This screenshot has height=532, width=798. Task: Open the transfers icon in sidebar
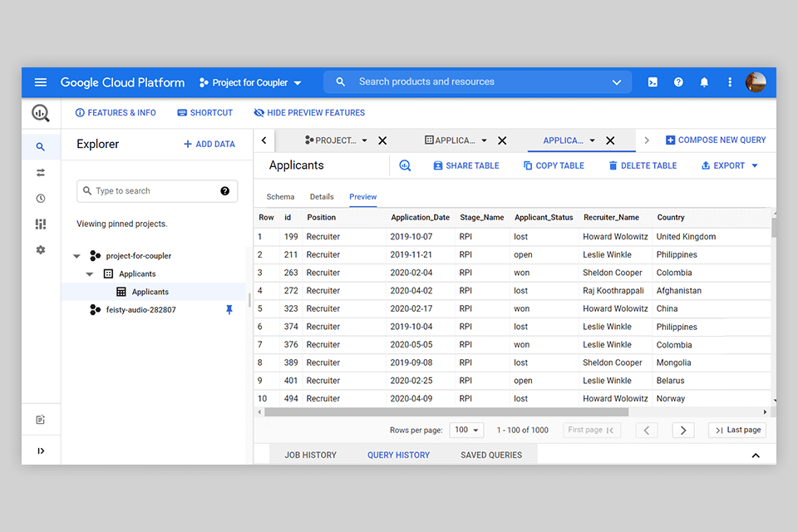[x=41, y=173]
